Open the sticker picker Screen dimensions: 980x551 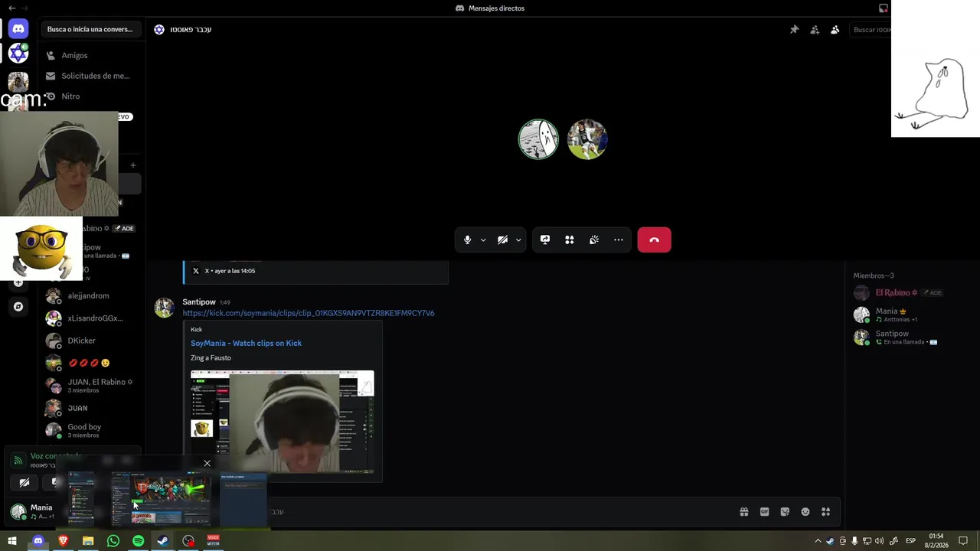pos(785,512)
